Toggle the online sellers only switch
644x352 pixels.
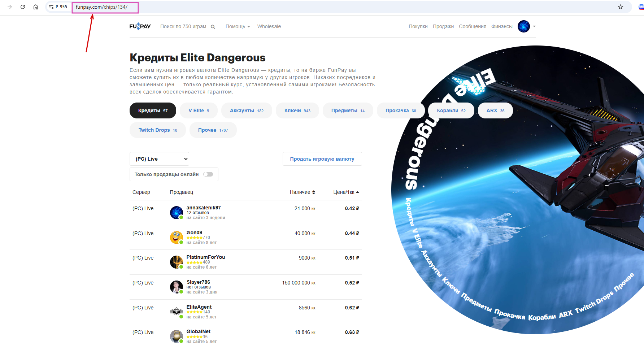click(x=208, y=174)
